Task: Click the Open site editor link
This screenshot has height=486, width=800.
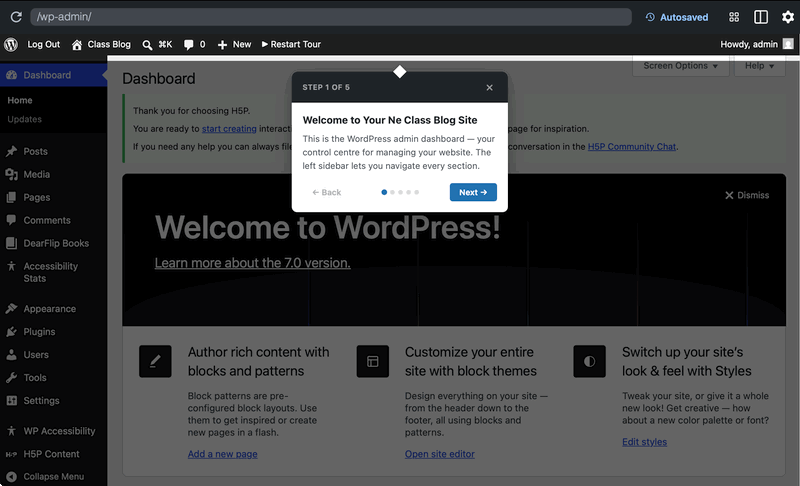Action: (440, 454)
